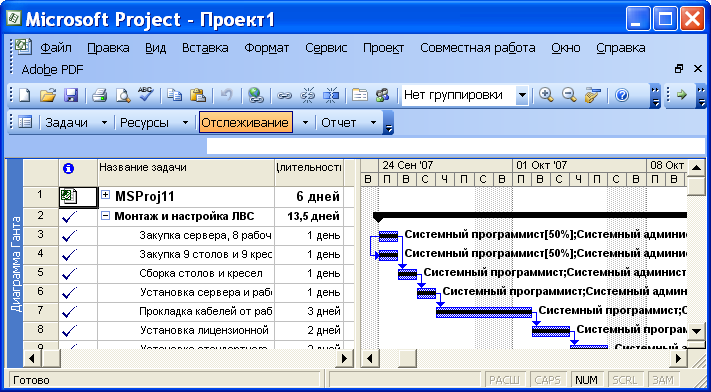Image resolution: width=711 pixels, height=392 pixels.
Task: Open standard toolbar options chevron
Action: (x=656, y=96)
